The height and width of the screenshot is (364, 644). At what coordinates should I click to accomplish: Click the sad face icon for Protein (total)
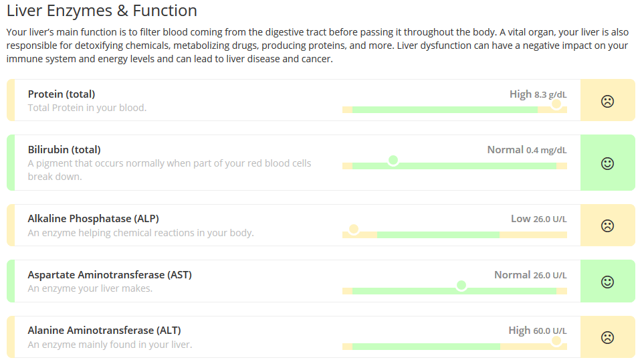(607, 101)
